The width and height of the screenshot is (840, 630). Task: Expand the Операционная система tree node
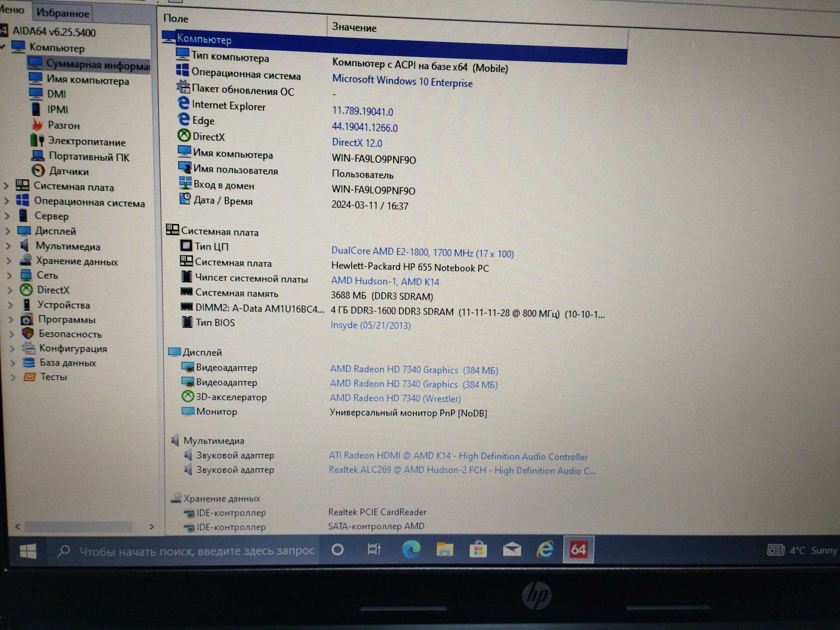click(x=7, y=201)
